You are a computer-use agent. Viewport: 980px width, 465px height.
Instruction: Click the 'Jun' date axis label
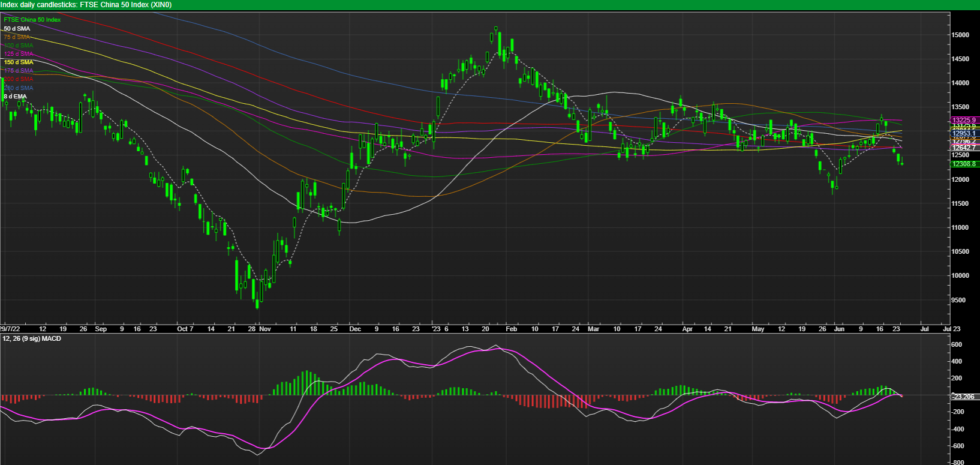pyautogui.click(x=839, y=329)
